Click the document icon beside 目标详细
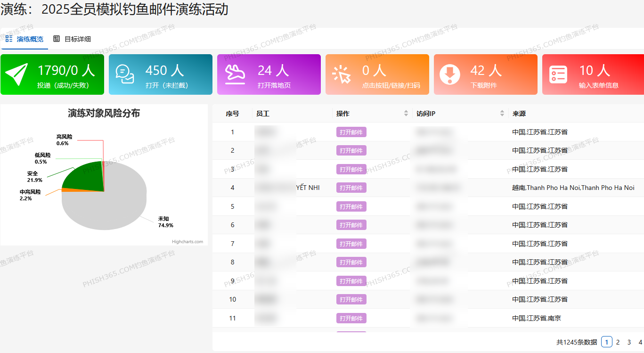 pos(57,39)
